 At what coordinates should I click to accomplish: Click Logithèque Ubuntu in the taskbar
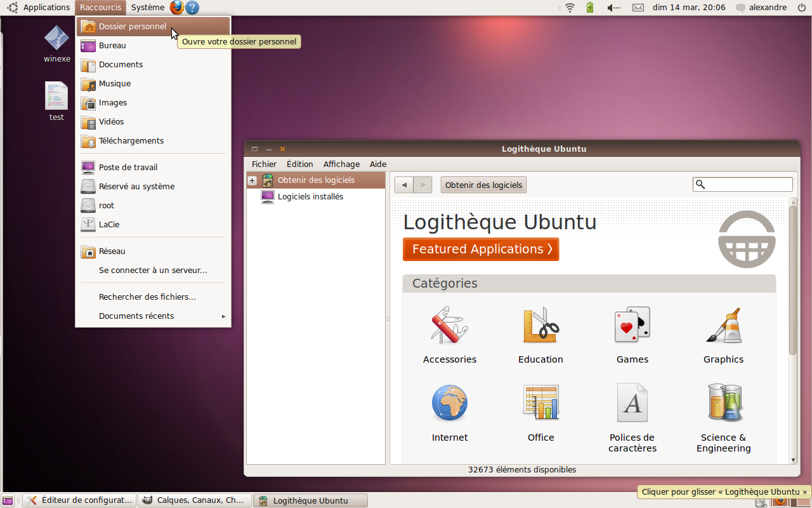click(310, 500)
